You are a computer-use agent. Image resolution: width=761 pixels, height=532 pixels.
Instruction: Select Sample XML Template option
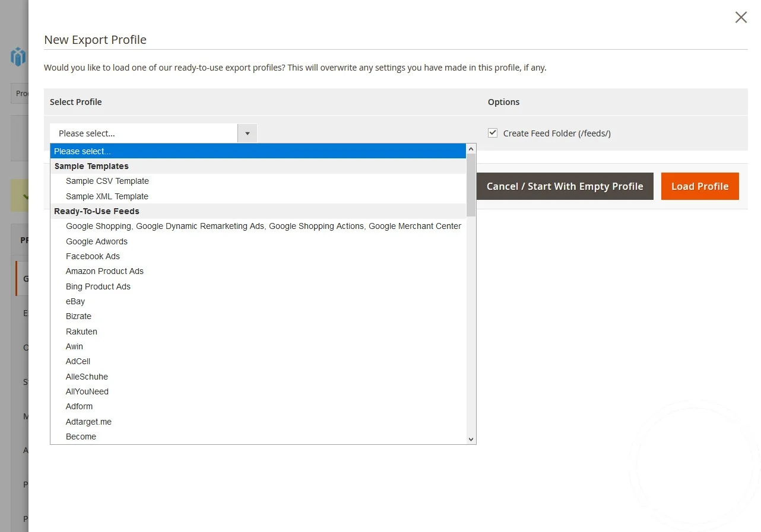pos(107,196)
